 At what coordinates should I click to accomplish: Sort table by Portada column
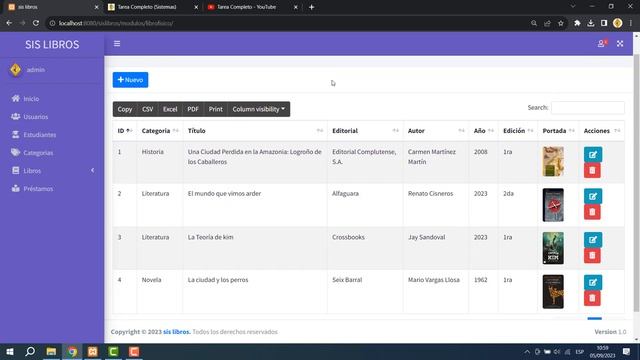[x=558, y=131]
